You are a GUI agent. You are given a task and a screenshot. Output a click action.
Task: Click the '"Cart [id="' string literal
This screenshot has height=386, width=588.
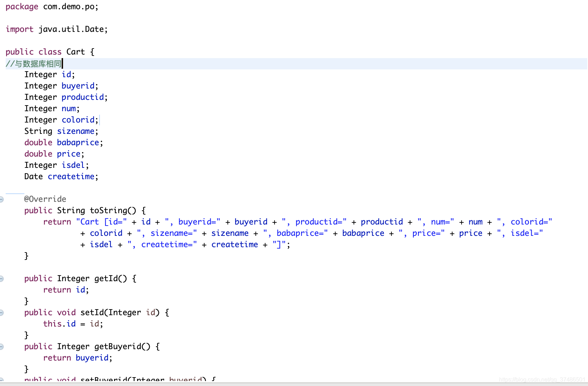click(x=101, y=222)
